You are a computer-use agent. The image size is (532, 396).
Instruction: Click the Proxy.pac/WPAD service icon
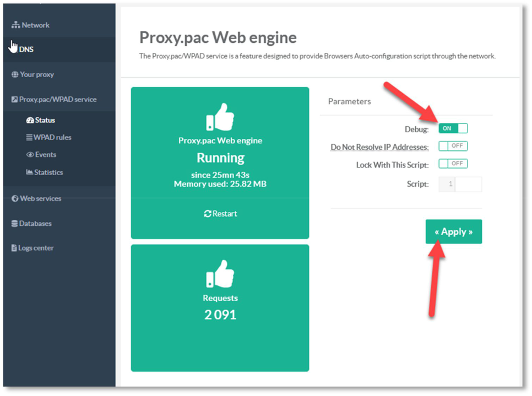(14, 100)
